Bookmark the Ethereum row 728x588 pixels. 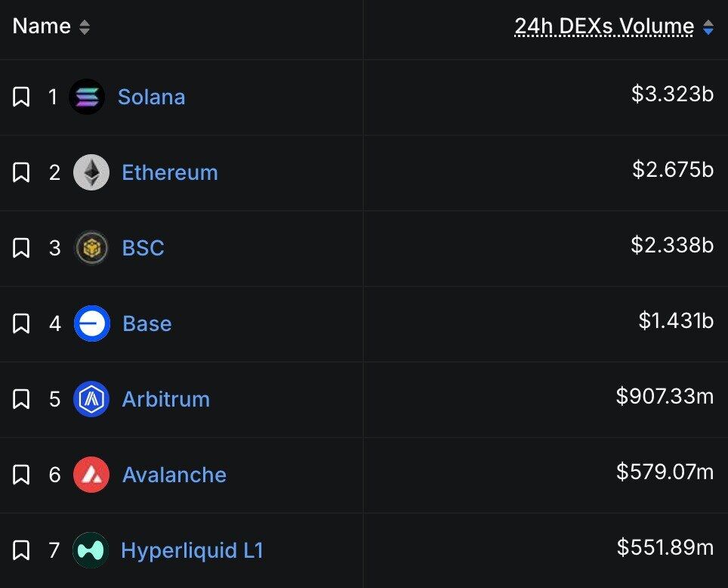(x=21, y=172)
